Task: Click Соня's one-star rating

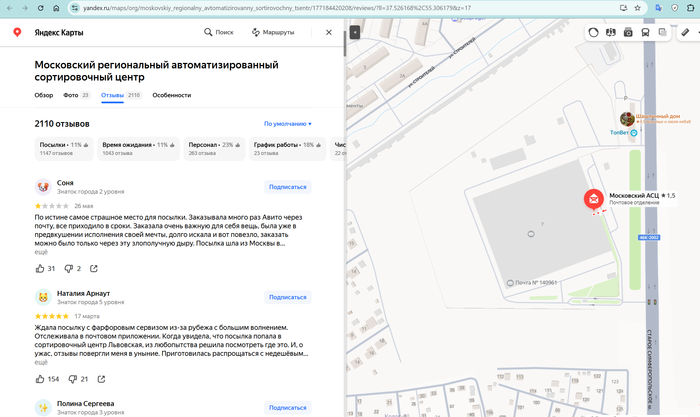Action: pyautogui.click(x=52, y=206)
